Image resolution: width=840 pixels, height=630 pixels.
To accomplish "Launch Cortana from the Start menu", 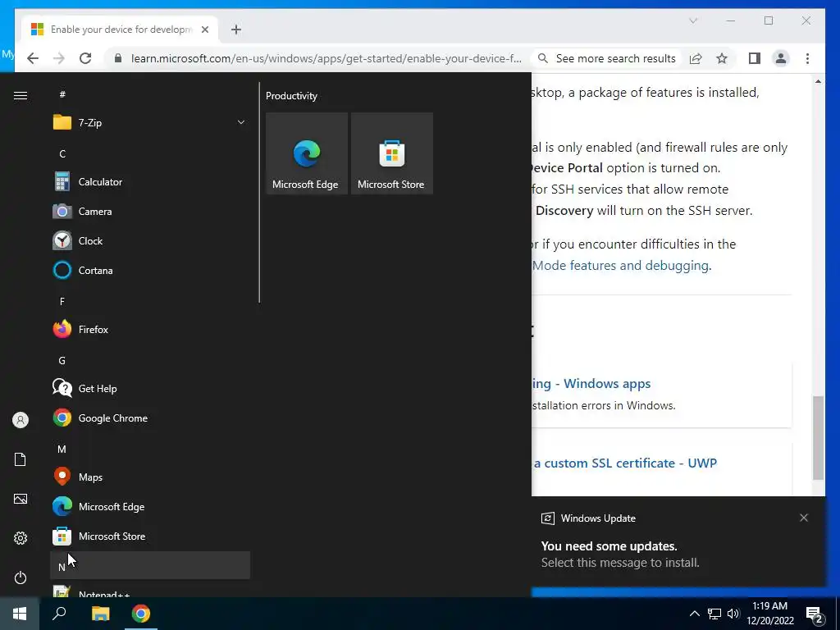I will pos(150,271).
